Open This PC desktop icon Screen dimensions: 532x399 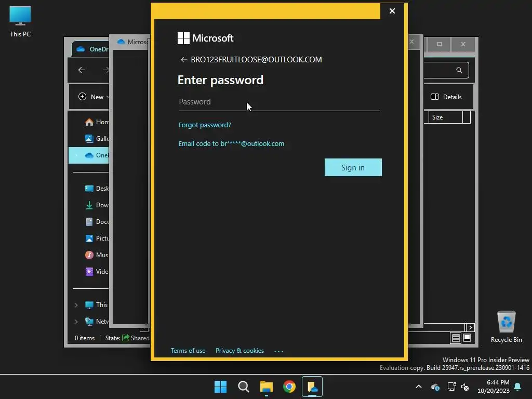pyautogui.click(x=20, y=22)
